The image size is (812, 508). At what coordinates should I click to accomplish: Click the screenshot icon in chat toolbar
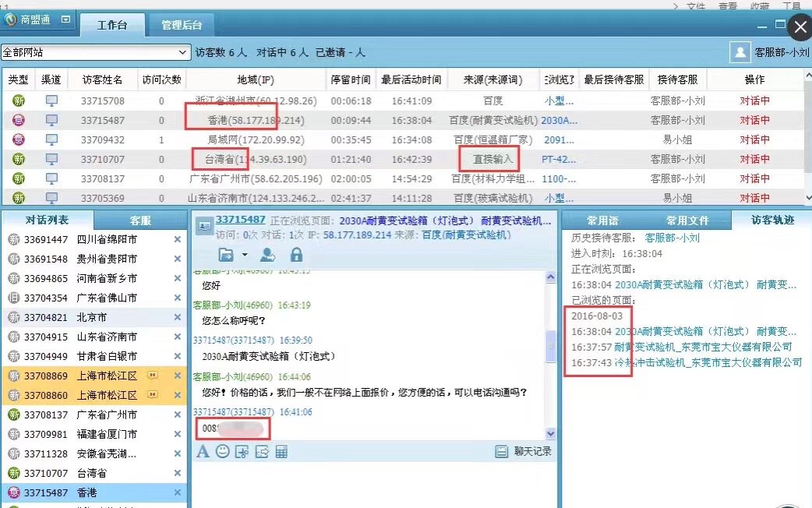point(242,451)
